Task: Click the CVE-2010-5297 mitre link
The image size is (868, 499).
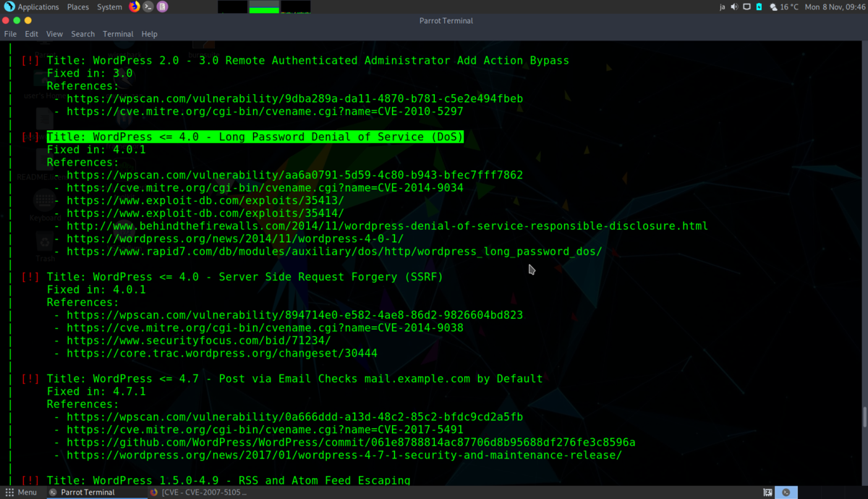Action: point(265,111)
